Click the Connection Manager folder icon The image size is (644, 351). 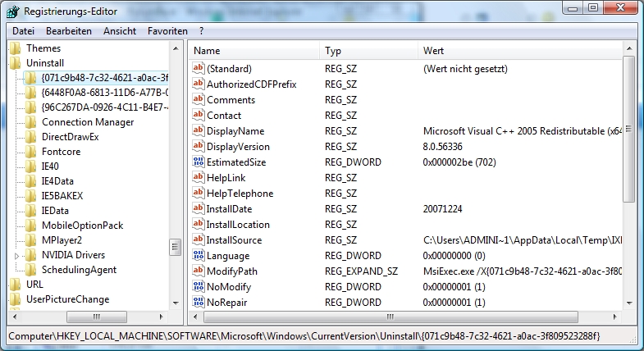pyautogui.click(x=31, y=122)
